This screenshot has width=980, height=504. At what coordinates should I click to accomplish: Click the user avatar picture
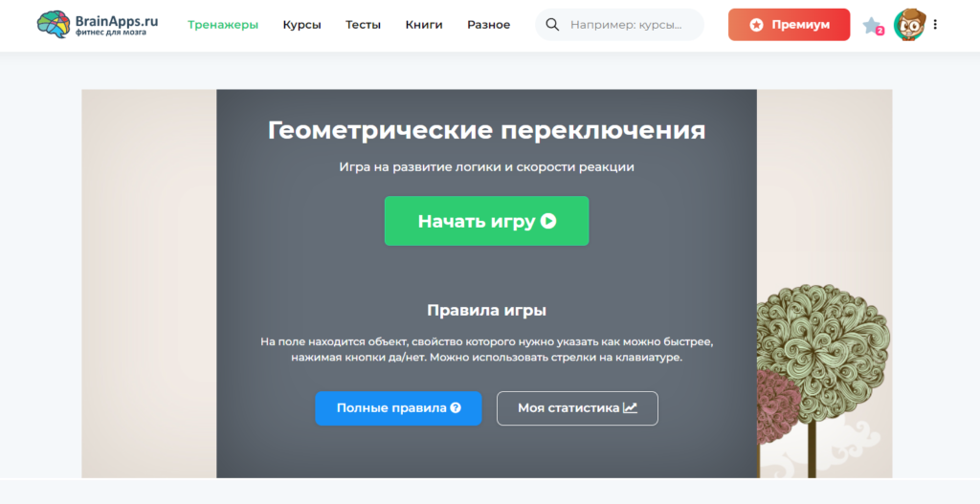click(x=909, y=25)
